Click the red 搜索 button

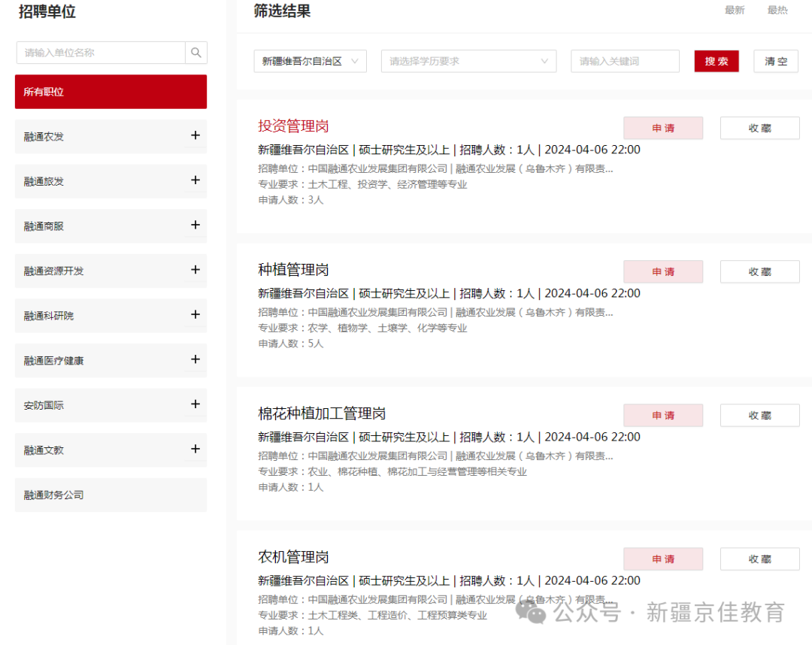click(x=717, y=61)
